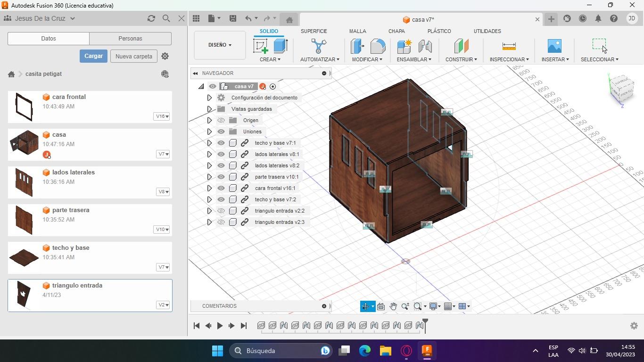Click the Joint assemble icon

(x=425, y=46)
